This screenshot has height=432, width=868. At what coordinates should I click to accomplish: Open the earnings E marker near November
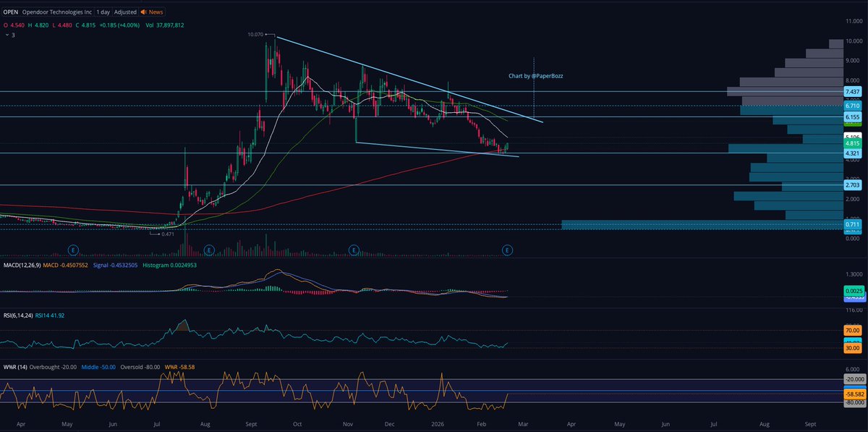354,248
